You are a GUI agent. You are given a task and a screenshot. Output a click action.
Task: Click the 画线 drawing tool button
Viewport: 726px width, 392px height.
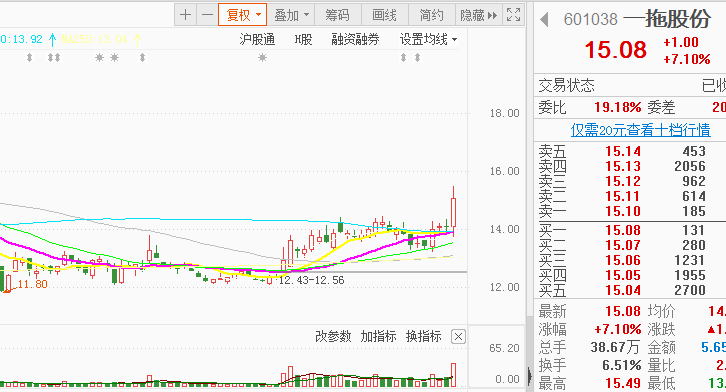click(x=384, y=15)
